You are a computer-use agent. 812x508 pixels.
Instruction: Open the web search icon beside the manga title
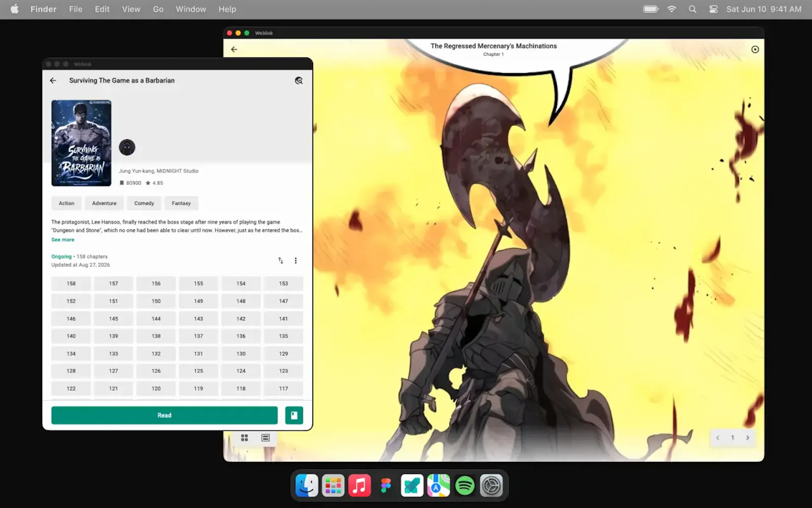pos(299,80)
